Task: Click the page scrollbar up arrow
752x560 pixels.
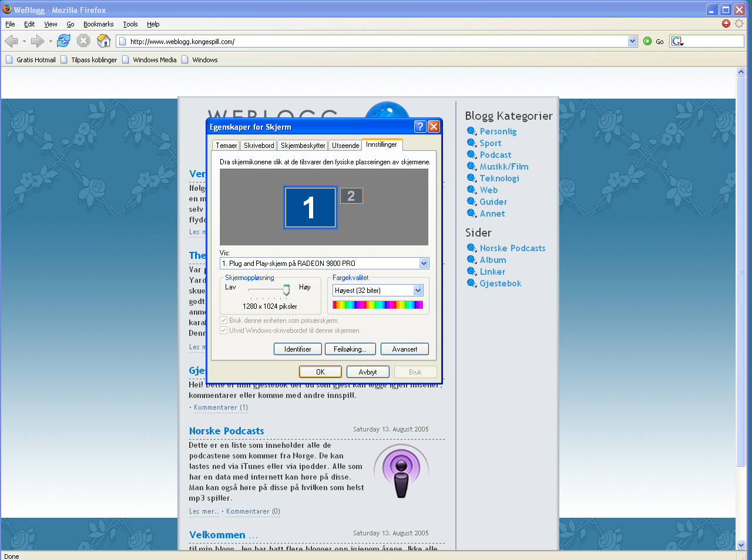Action: (741, 72)
